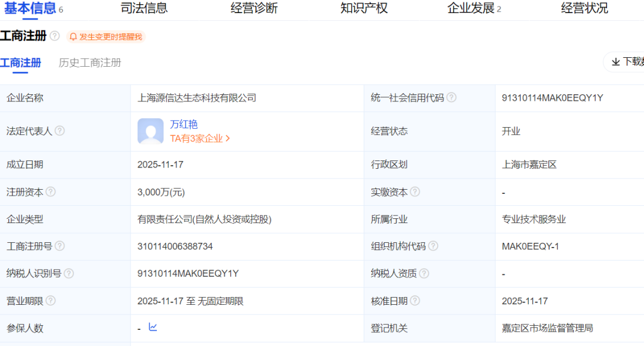Click 万红艳 avatar thumbnail
644x346 pixels.
tap(150, 131)
